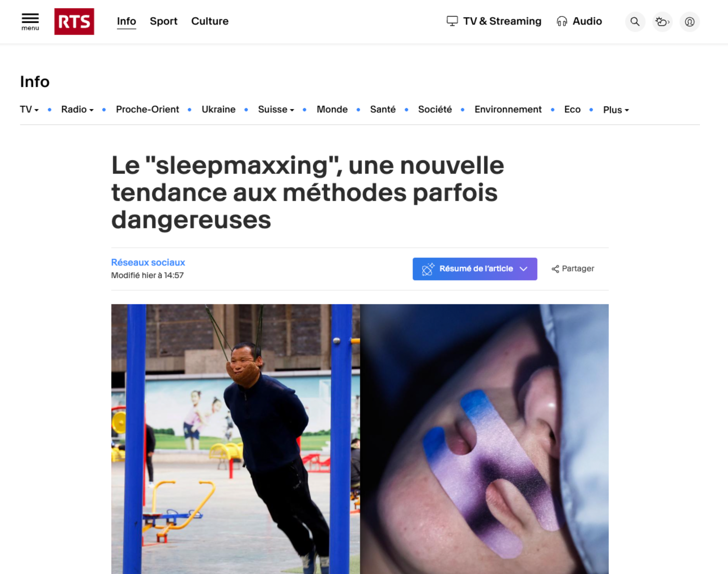Screen dimensions: 728x574
Task: Expand the Radio dropdown menu
Action: pos(77,110)
